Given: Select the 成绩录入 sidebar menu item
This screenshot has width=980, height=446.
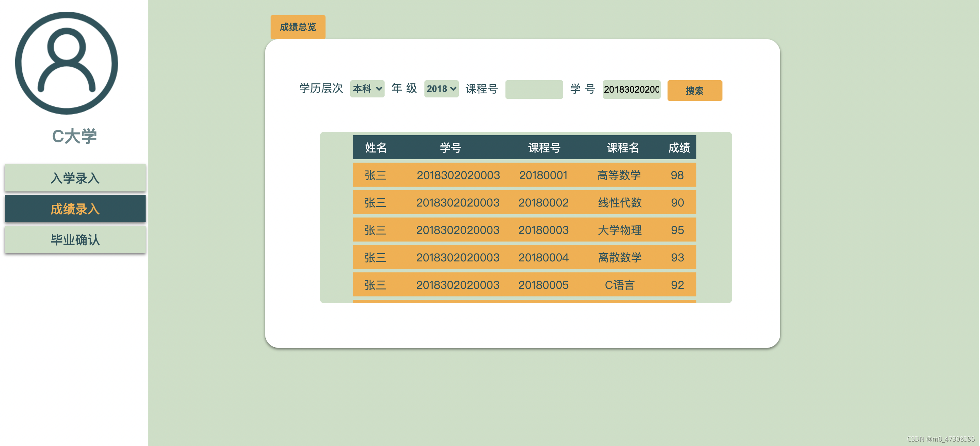Looking at the screenshot, I should tap(75, 209).
